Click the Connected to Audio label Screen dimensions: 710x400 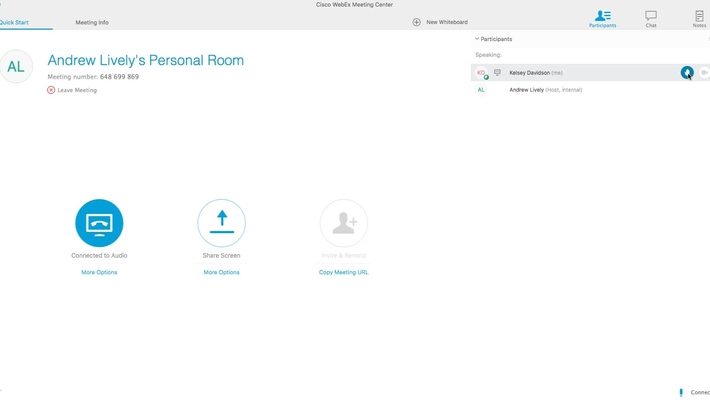[99, 255]
